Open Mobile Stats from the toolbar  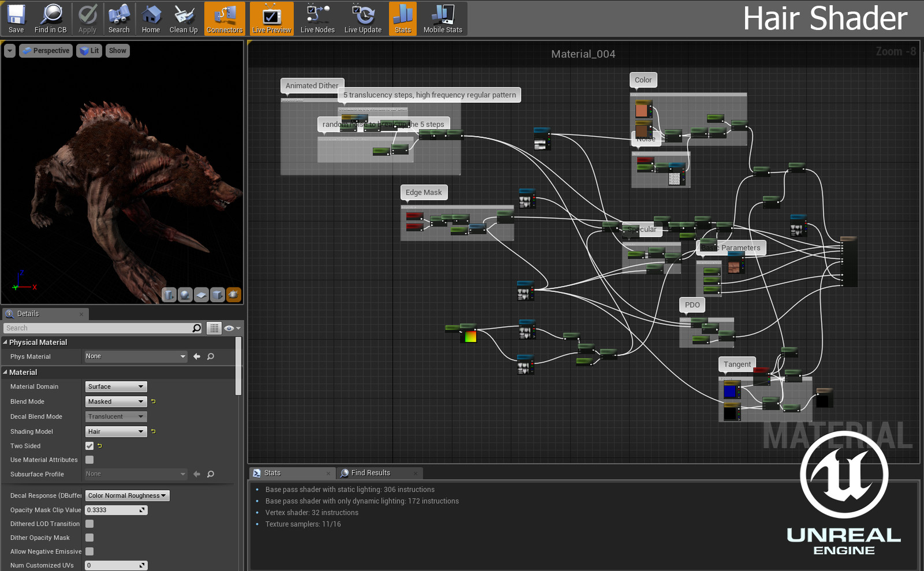(442, 18)
